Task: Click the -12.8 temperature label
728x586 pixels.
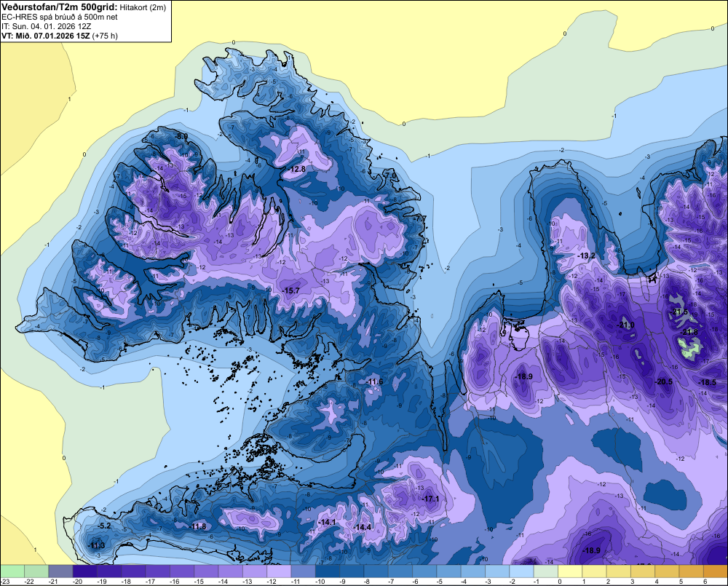Action: point(297,169)
